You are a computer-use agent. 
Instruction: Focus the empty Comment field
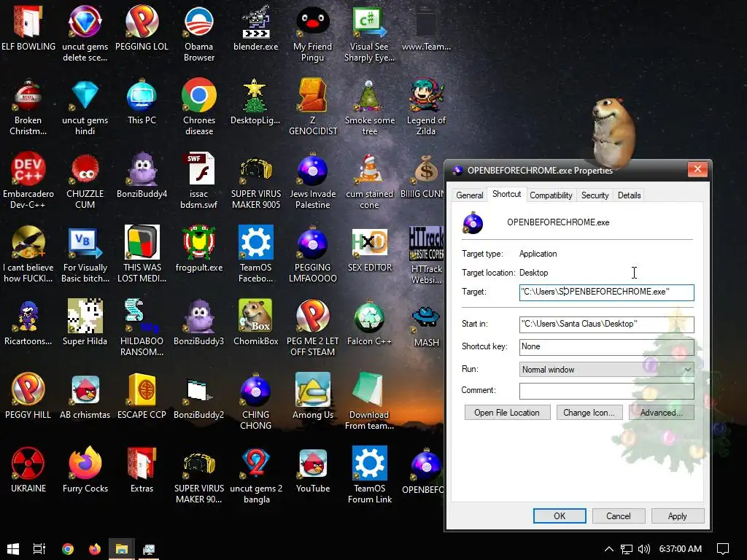[606, 391]
